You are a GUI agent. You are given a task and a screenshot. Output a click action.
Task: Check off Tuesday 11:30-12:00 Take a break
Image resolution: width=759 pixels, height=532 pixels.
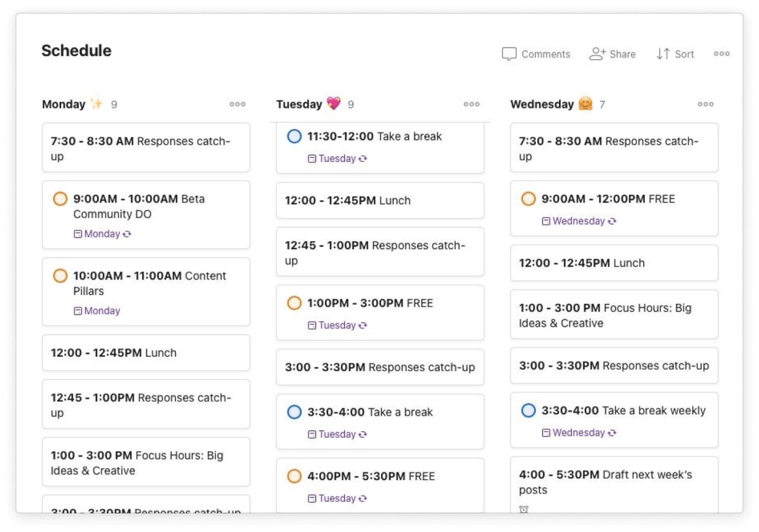click(294, 136)
